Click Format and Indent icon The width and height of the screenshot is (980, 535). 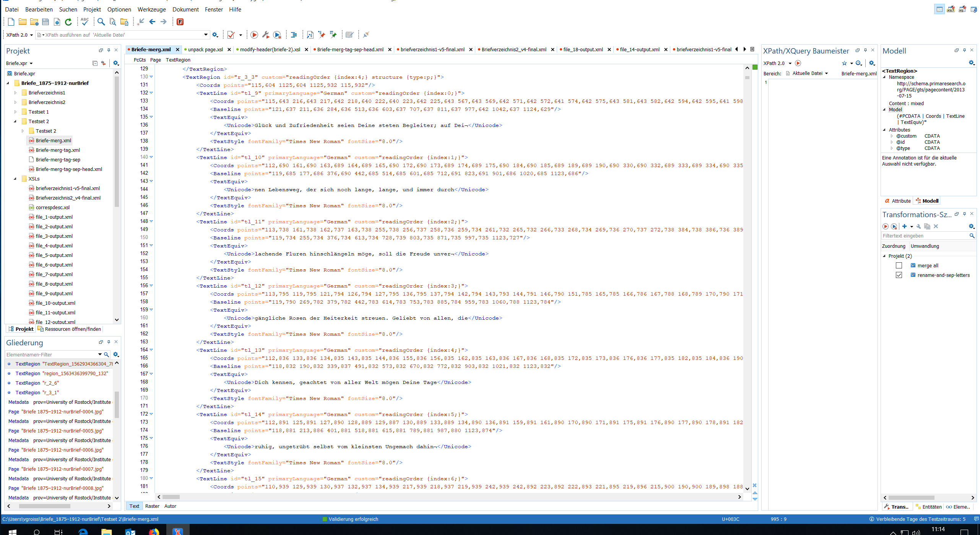pyautogui.click(x=294, y=35)
